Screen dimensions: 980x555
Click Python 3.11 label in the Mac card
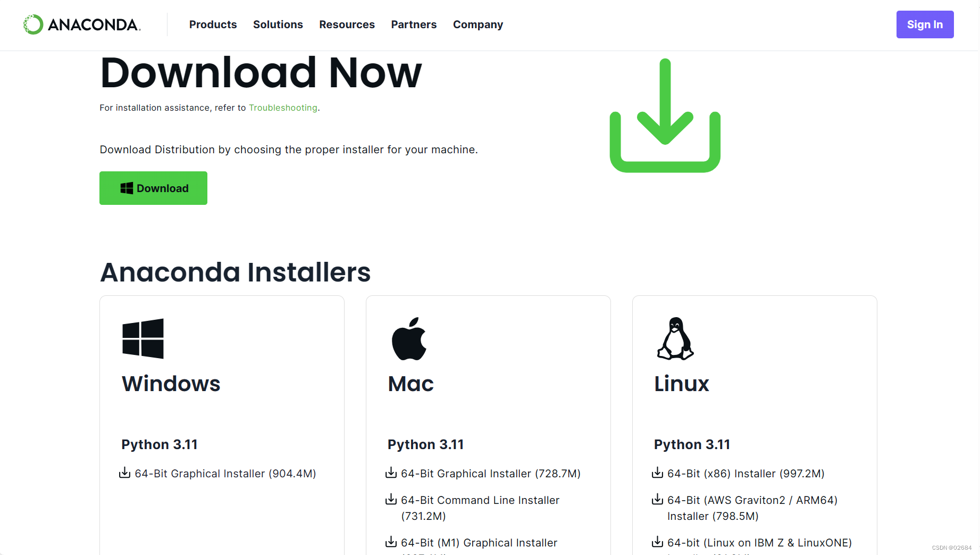click(x=425, y=444)
